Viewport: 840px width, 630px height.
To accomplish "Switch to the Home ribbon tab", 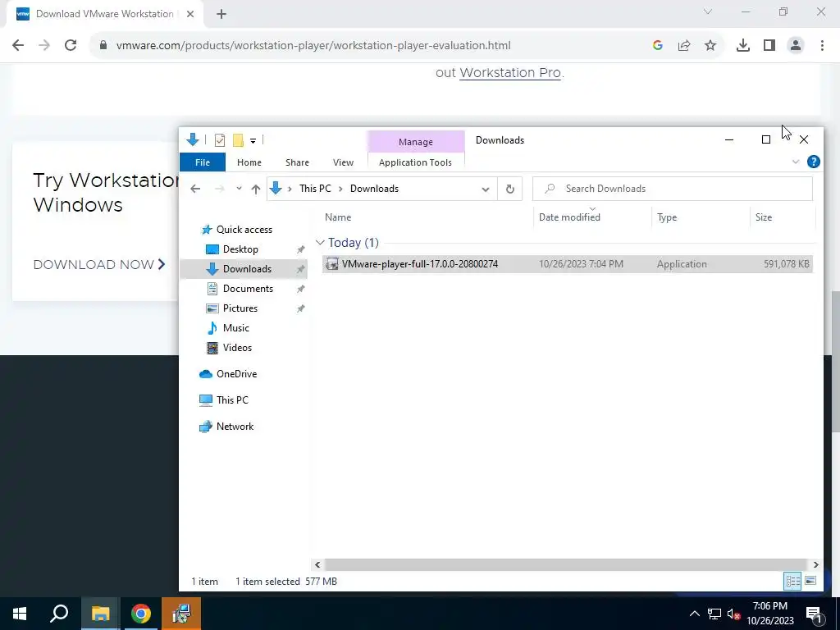I will tap(249, 162).
